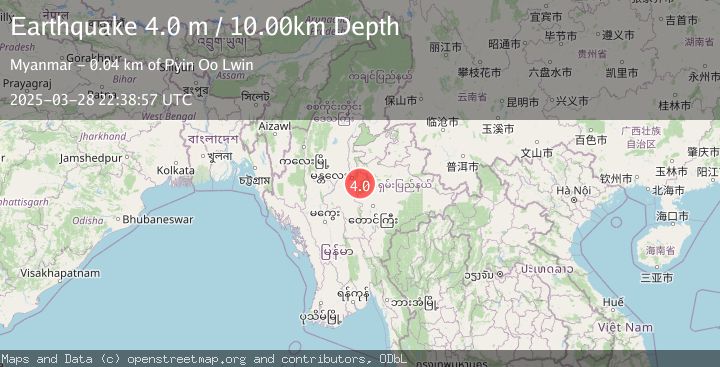Click the Aizawl city label

click(x=274, y=126)
